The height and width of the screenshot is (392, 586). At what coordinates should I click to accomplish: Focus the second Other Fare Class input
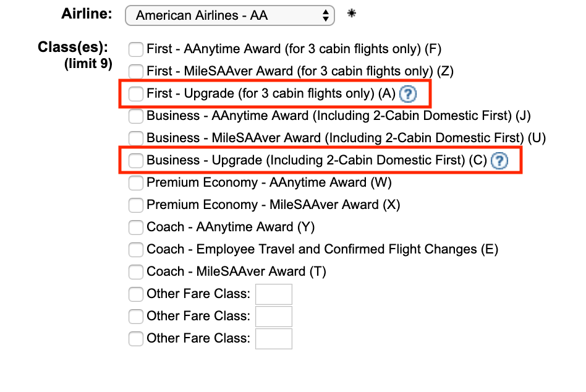[273, 317]
